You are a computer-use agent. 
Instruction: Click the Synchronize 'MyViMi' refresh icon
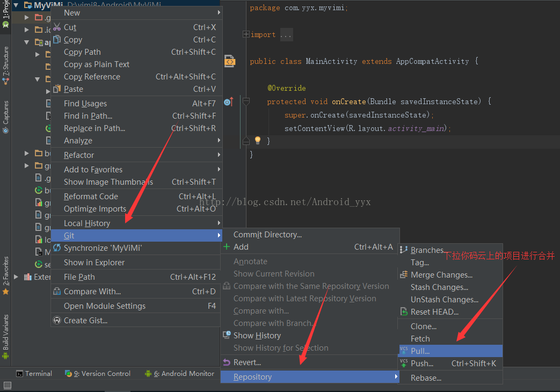[57, 248]
